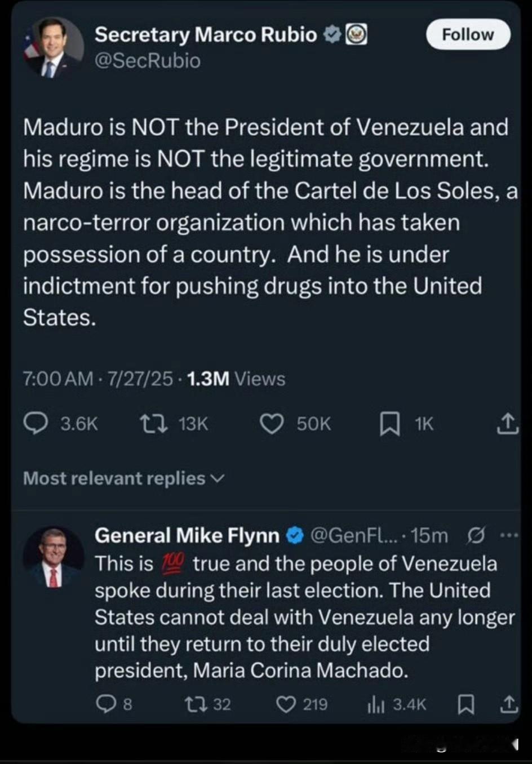Bookmark the Marco Rubio post

(x=389, y=424)
